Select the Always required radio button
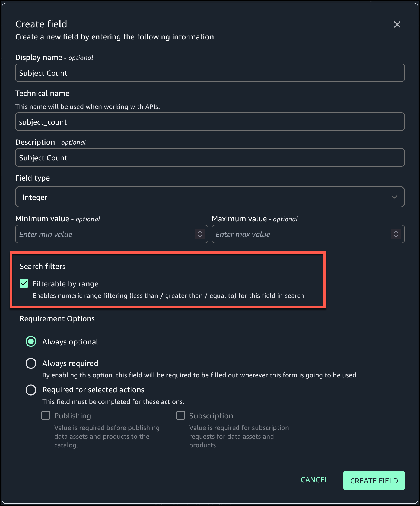 coord(31,363)
